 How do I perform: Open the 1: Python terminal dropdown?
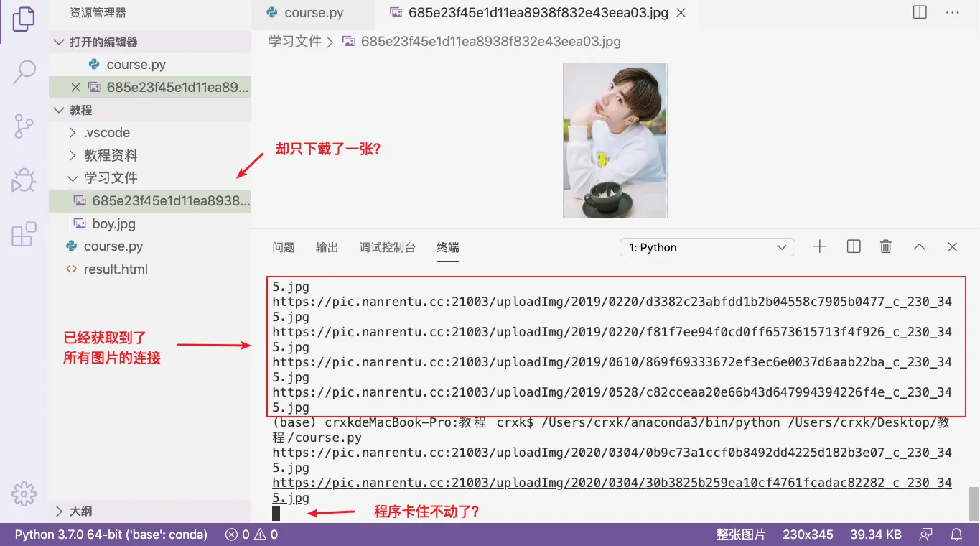click(707, 247)
